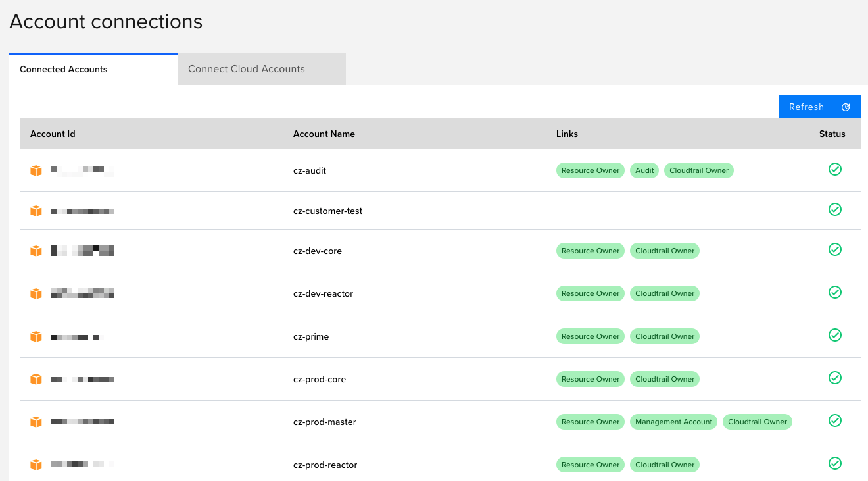
Task: Click the AWS cube icon for cz-dev-reactor
Action: pos(36,294)
